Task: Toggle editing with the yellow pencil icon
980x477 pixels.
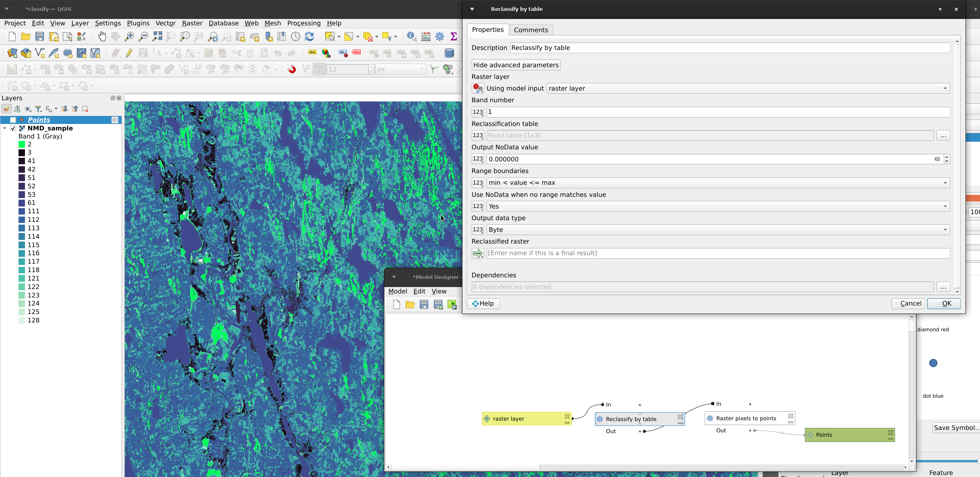Action: 129,53
